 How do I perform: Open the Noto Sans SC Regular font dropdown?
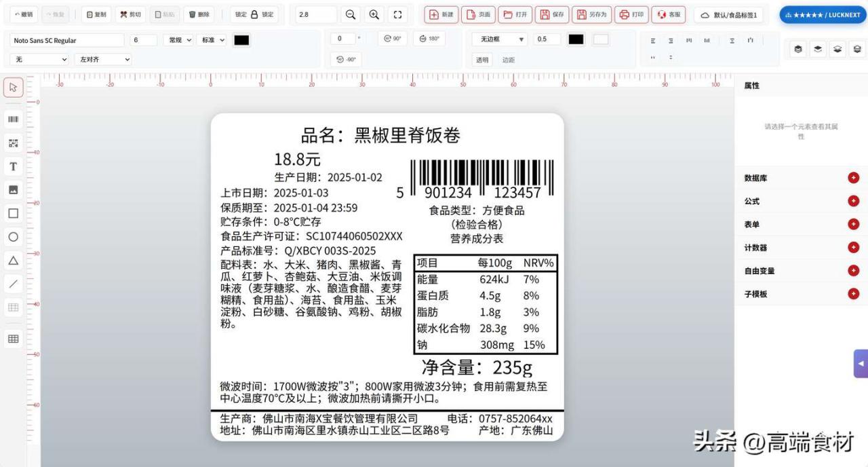point(64,40)
